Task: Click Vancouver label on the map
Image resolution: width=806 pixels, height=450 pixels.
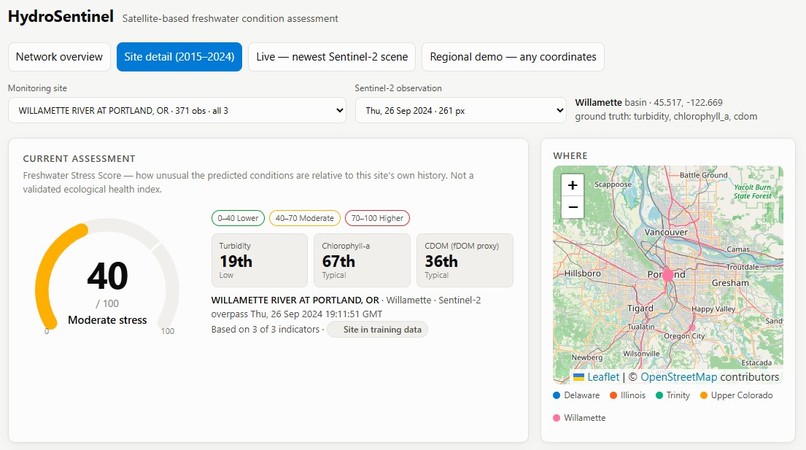Action: click(666, 232)
